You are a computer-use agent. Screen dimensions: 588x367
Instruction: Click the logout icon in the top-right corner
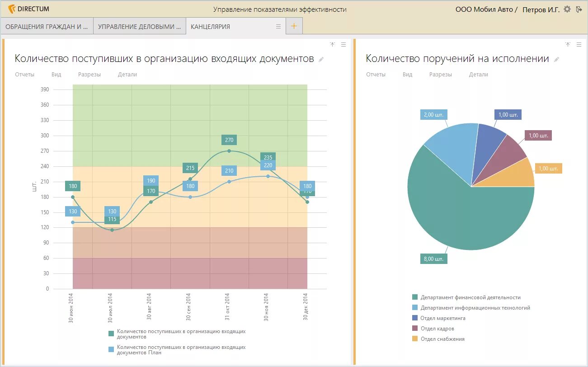pos(579,9)
